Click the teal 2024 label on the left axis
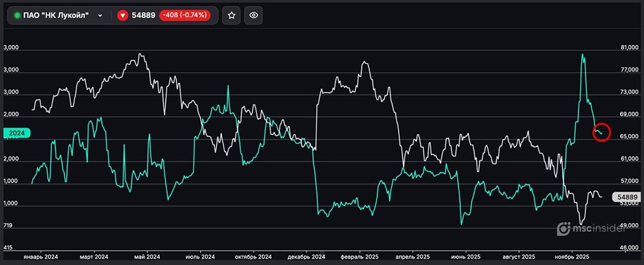This screenshot has height=265, width=644. click(x=17, y=134)
